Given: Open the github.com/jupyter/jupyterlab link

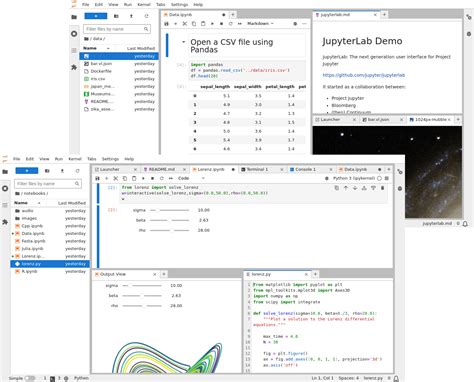Looking at the screenshot, I should point(364,75).
